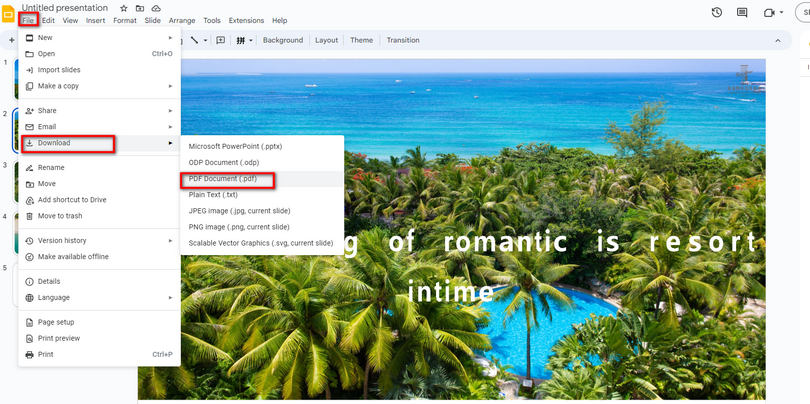Expand the video call dropdown arrow
The height and width of the screenshot is (404, 810).
pyautogui.click(x=781, y=12)
